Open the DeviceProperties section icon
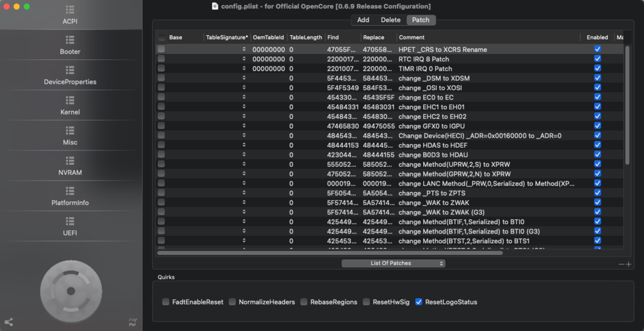Screen dimensions: 644x331 click(70, 70)
